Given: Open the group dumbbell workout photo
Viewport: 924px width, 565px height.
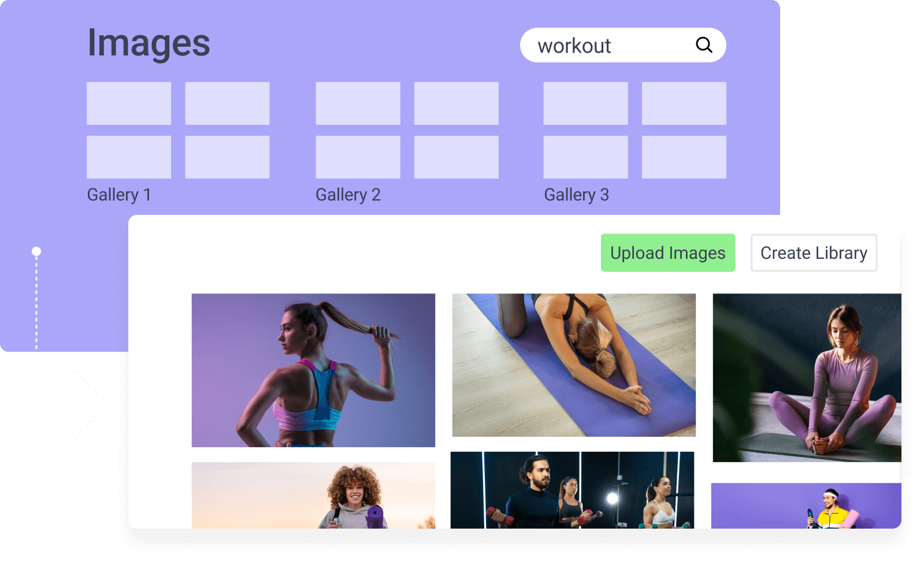Looking at the screenshot, I should (572, 490).
